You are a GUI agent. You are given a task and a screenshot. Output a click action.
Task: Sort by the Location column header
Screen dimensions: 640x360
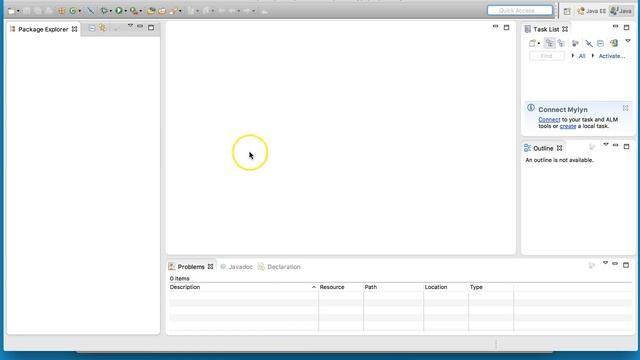click(446, 287)
